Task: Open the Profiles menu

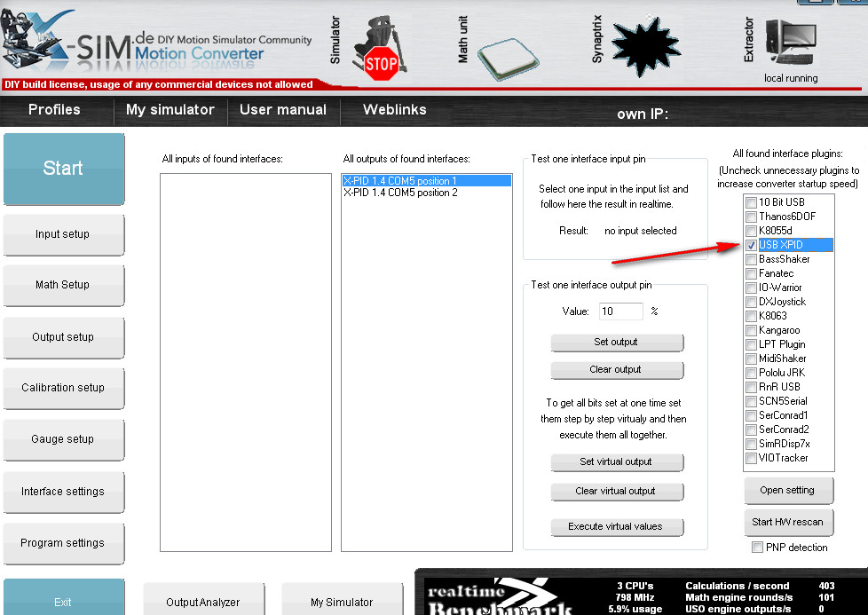Action: (54, 110)
